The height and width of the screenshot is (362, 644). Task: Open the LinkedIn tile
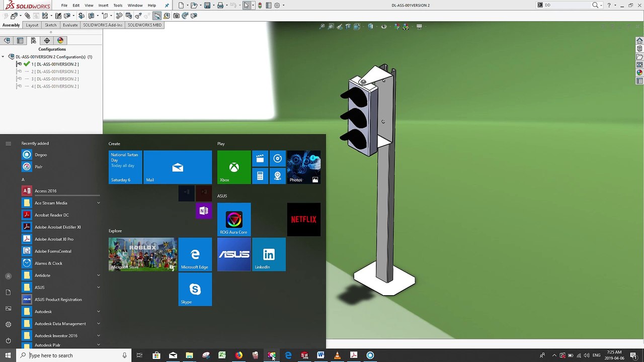(x=269, y=254)
